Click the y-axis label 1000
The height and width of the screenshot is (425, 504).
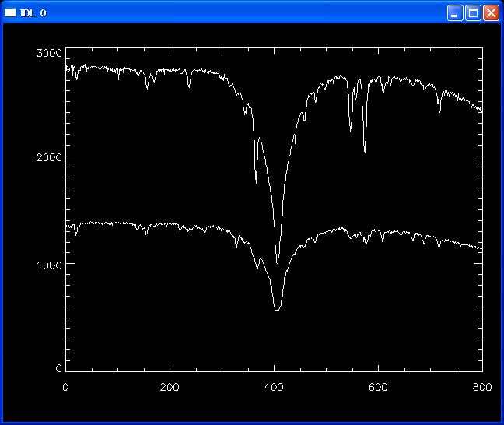click(49, 265)
